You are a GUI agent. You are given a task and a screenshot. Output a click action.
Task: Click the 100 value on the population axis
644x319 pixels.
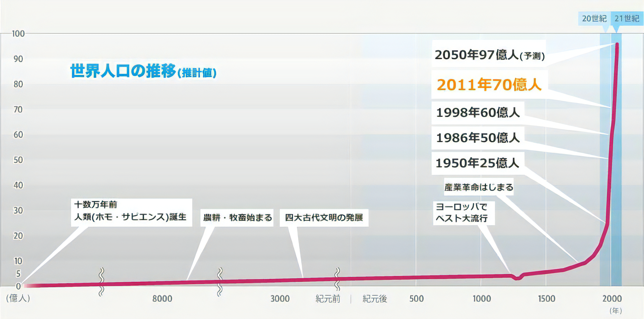pyautogui.click(x=18, y=34)
